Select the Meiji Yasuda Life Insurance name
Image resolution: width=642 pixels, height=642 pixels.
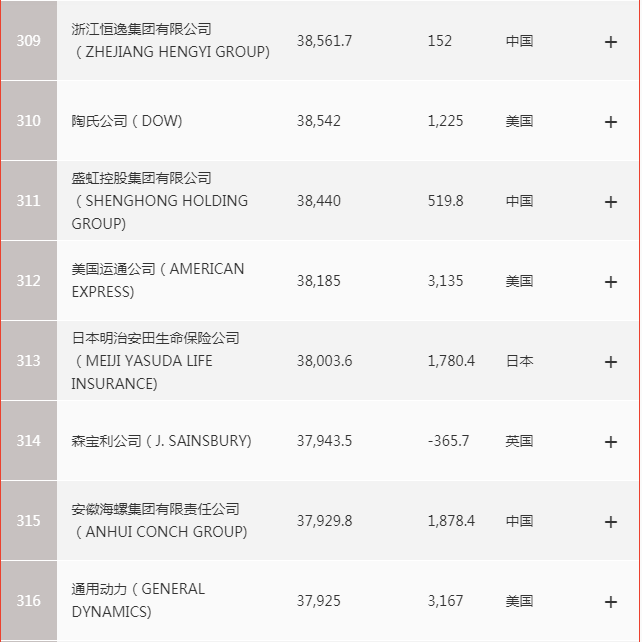155,361
